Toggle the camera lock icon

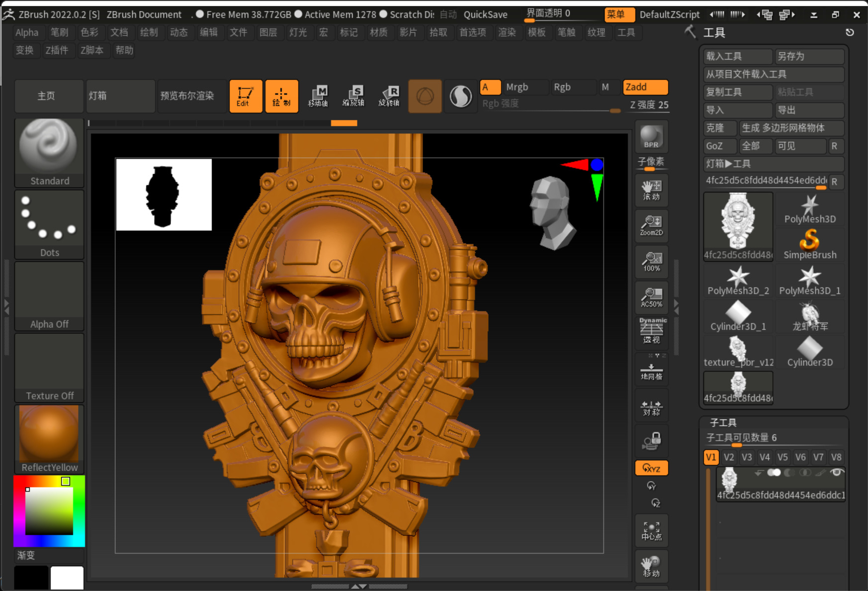tap(651, 441)
